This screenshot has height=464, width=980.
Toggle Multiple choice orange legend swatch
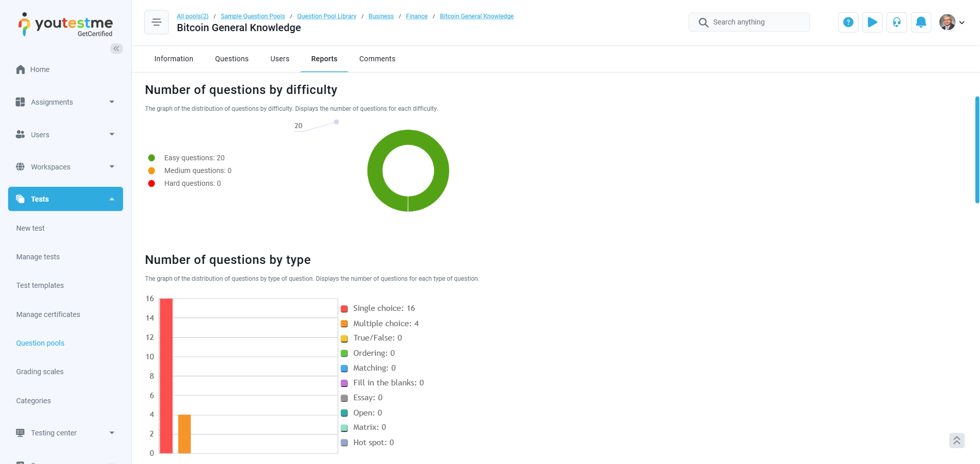345,324
